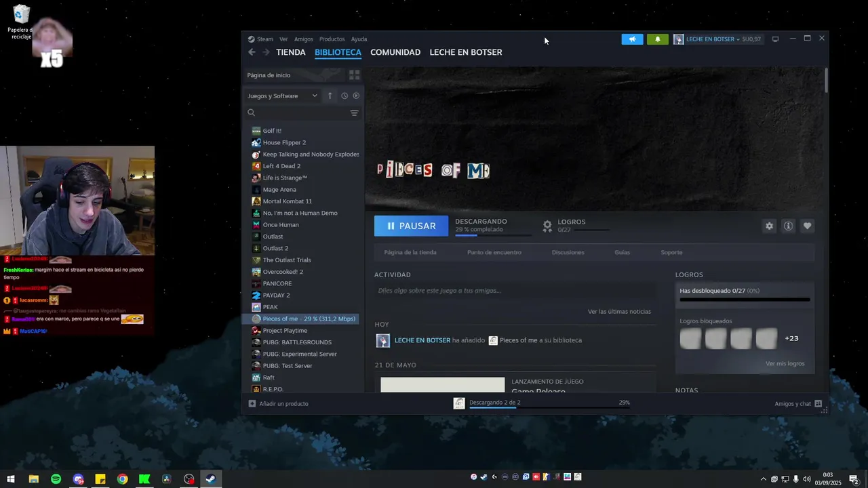Open the Ver menu
This screenshot has width=868, height=488.
click(283, 39)
